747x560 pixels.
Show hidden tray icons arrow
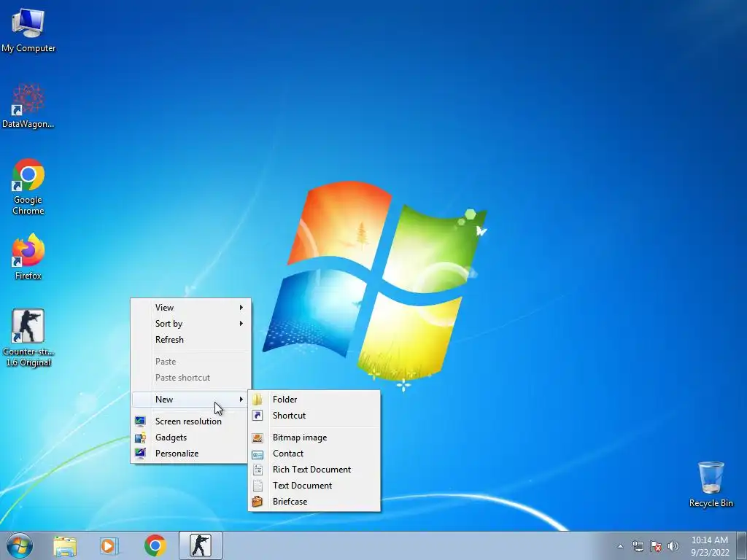click(x=620, y=546)
